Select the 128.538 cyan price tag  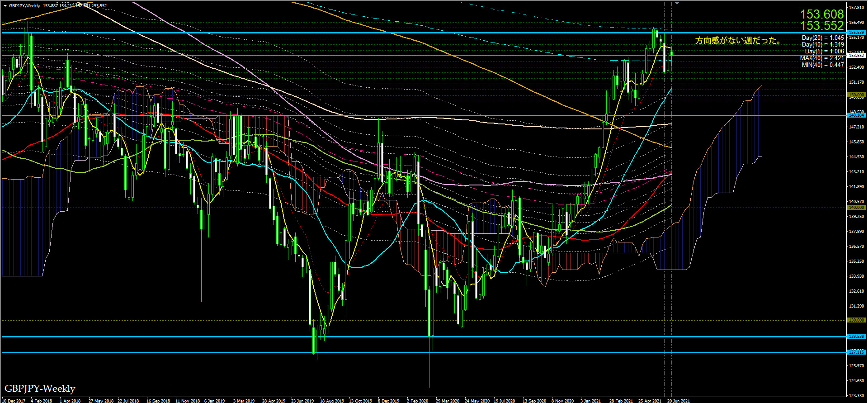click(857, 337)
